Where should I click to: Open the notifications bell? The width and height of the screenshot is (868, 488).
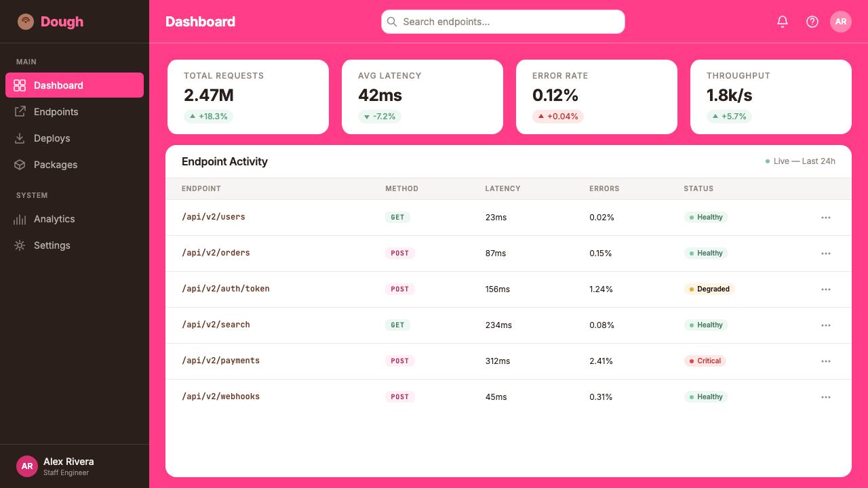(x=783, y=22)
